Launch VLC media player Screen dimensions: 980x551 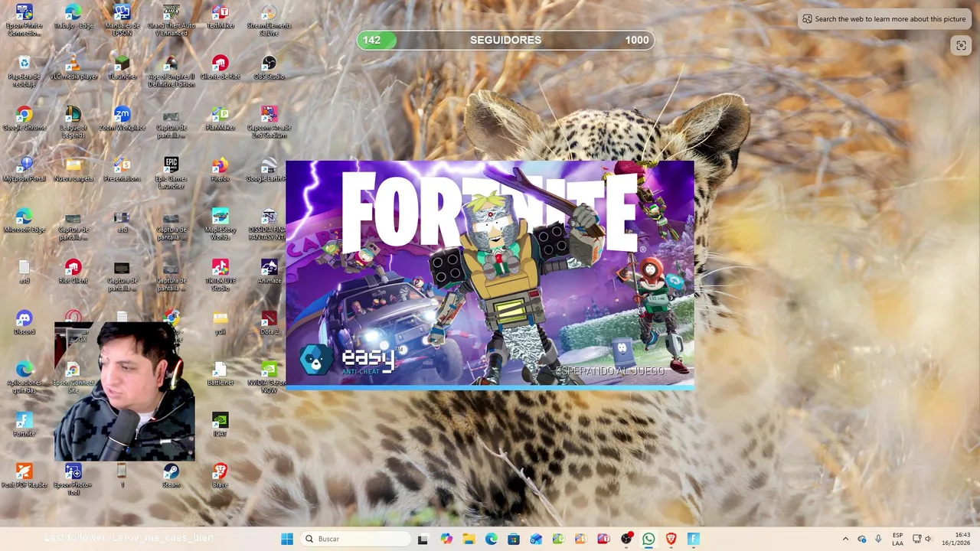tap(73, 69)
